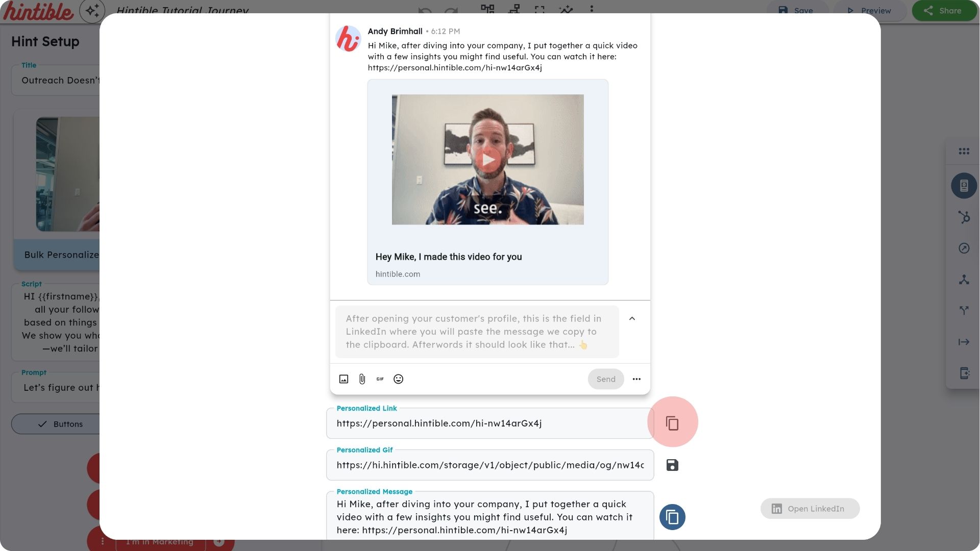Collapse the compose hint with the chevron
The image size is (980, 551).
632,319
